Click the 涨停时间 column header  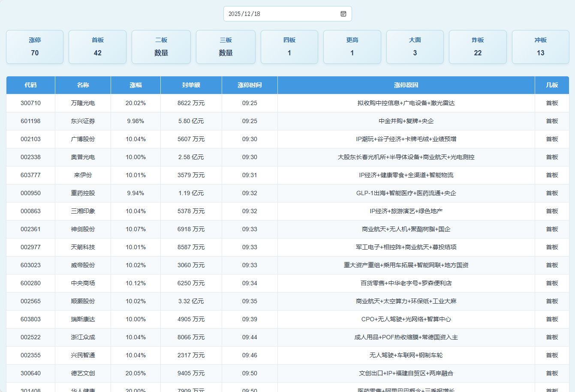250,85
